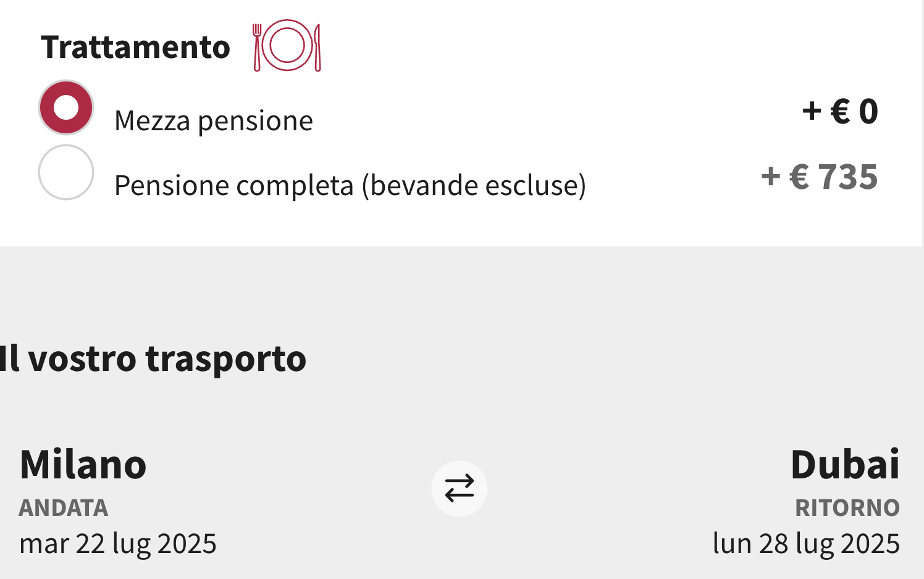This screenshot has height=579, width=924.
Task: Click the departure date mar 22 lug 2025
Action: (x=118, y=544)
